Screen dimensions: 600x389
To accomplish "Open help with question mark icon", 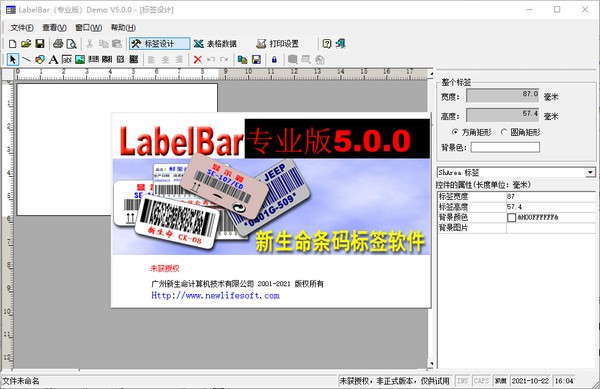I will point(326,44).
